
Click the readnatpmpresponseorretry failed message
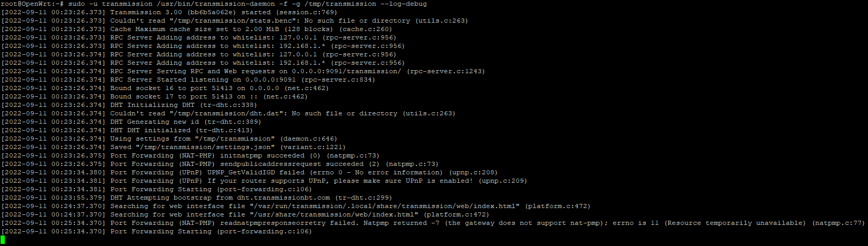[288, 223]
